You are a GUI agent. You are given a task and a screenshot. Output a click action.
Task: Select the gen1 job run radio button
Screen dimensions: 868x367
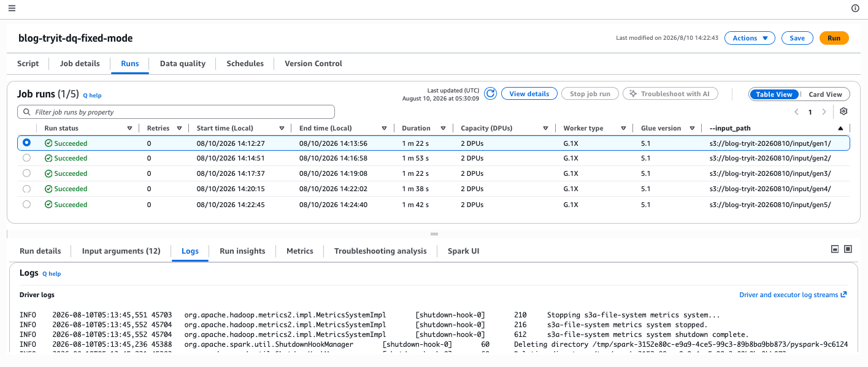[26, 143]
